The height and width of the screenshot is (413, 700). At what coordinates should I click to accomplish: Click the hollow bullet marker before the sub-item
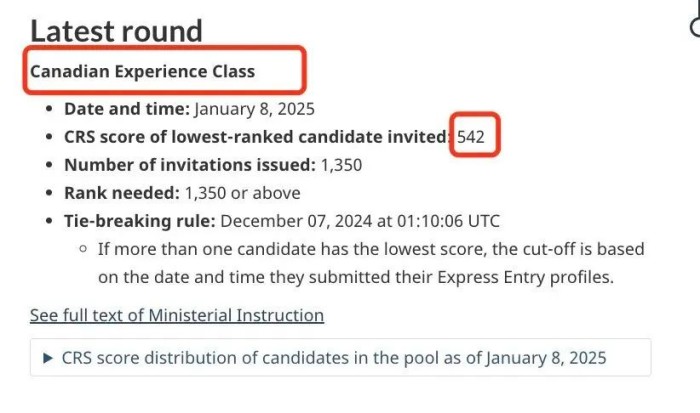[83, 249]
